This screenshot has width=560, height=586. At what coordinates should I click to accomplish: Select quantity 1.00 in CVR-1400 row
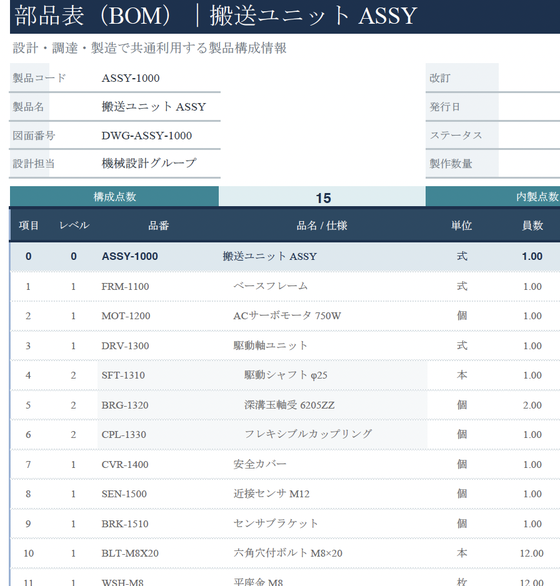(532, 465)
